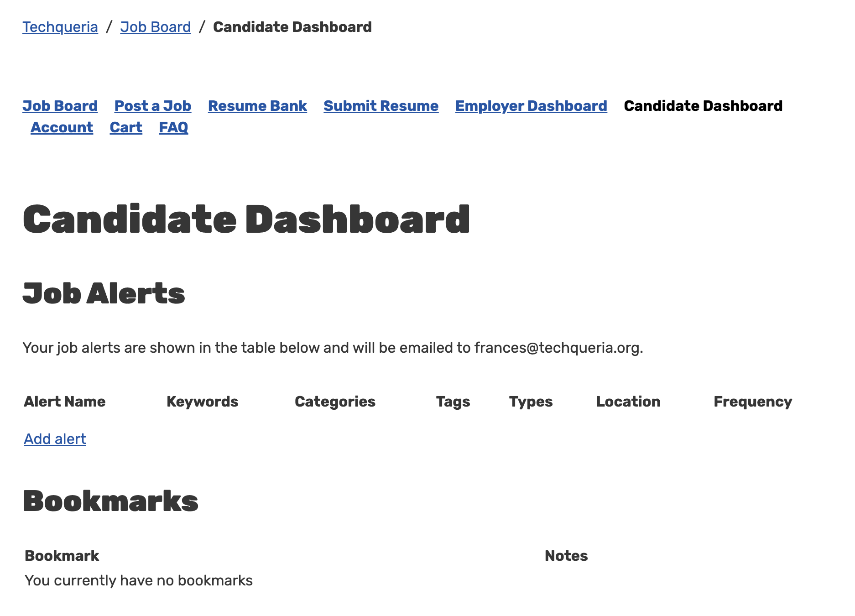This screenshot has width=855, height=616.
Task: Click the Categories column header
Action: click(x=335, y=402)
